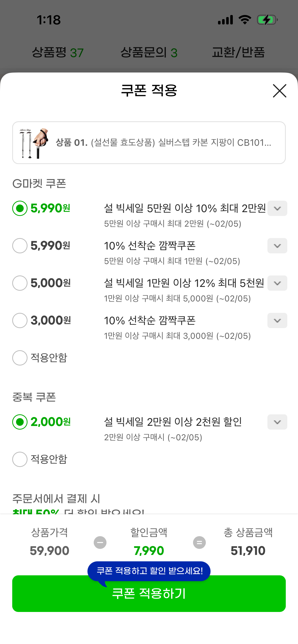
Task: Expand 설 빅세일 2만원 이상 2천원 할인 details
Action: tap(277, 422)
